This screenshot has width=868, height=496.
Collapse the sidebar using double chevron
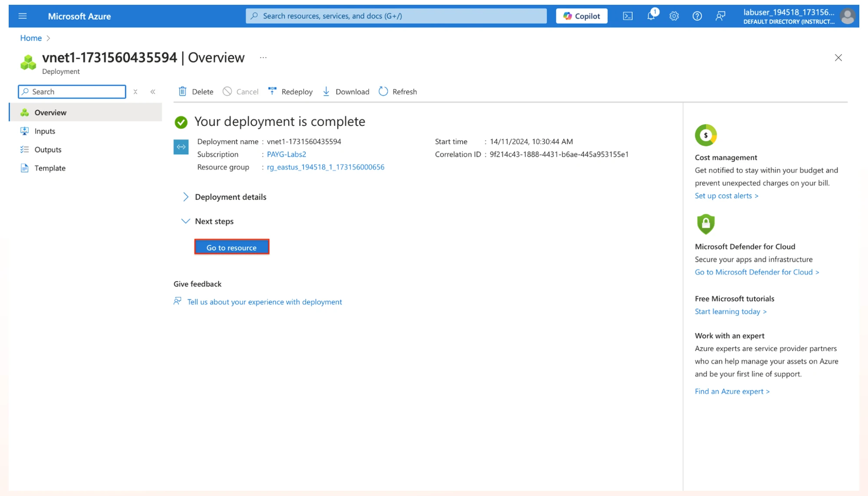pyautogui.click(x=153, y=92)
